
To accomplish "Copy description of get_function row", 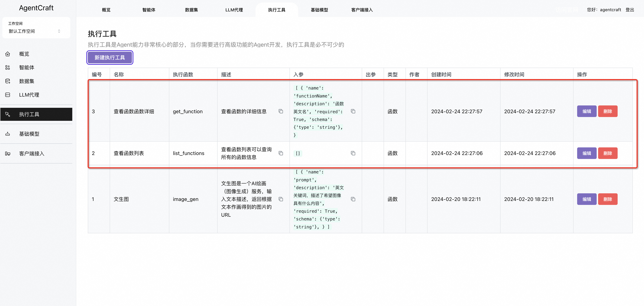I will click(x=281, y=111).
